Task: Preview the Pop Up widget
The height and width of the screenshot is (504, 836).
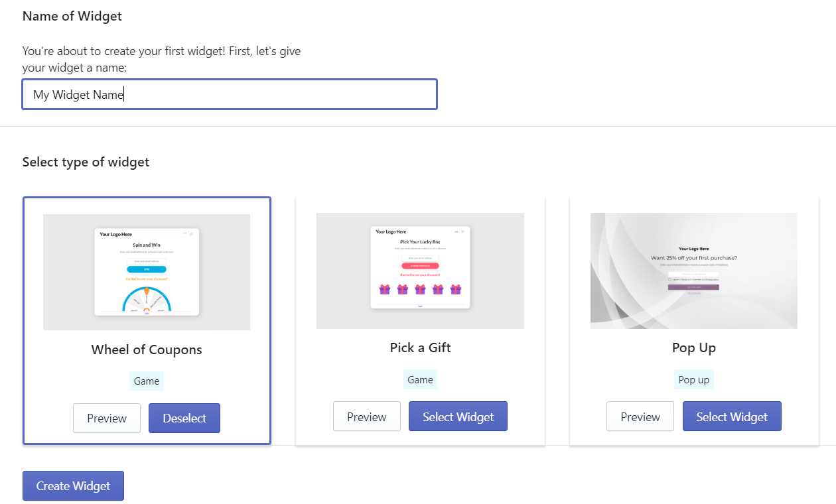Action: click(x=640, y=416)
